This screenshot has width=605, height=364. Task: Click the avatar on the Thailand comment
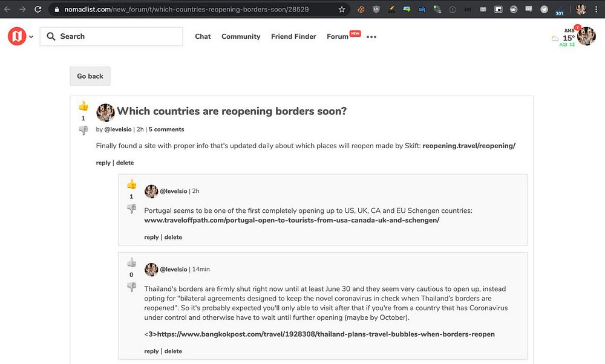151,270
